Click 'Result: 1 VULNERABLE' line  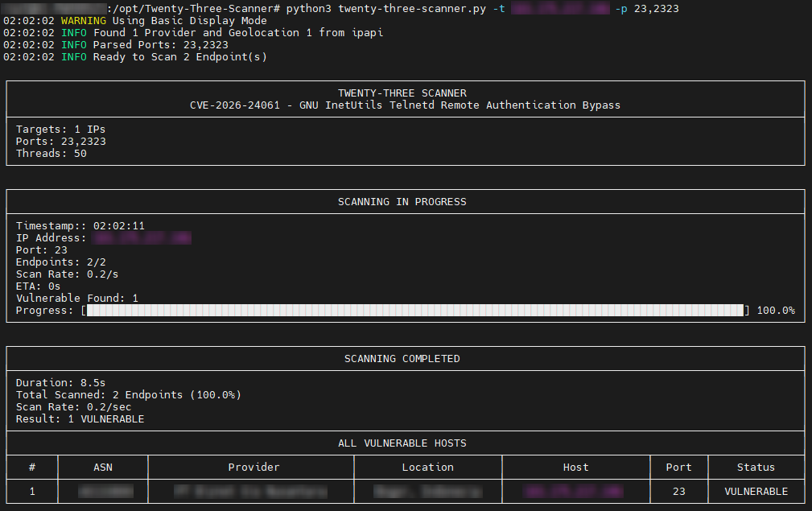[x=80, y=418]
